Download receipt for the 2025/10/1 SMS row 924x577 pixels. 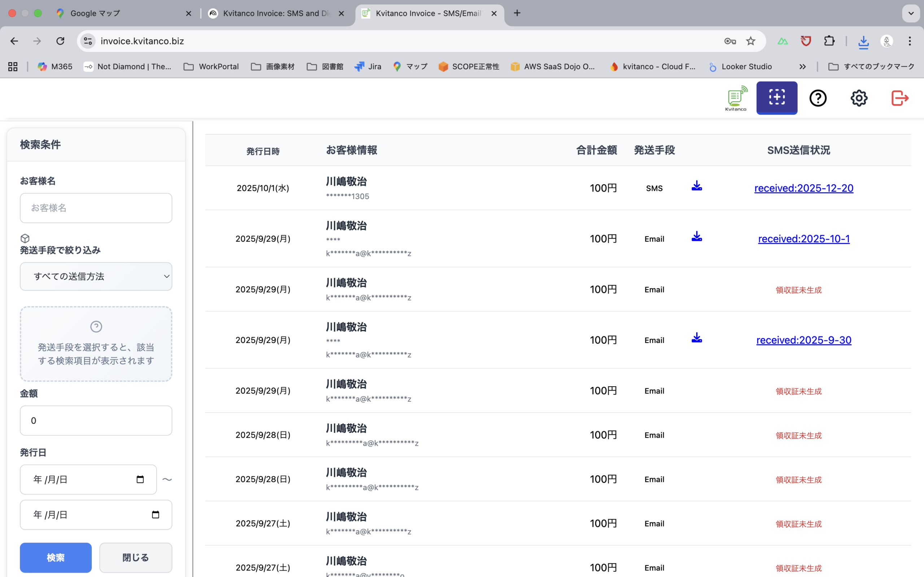click(697, 186)
